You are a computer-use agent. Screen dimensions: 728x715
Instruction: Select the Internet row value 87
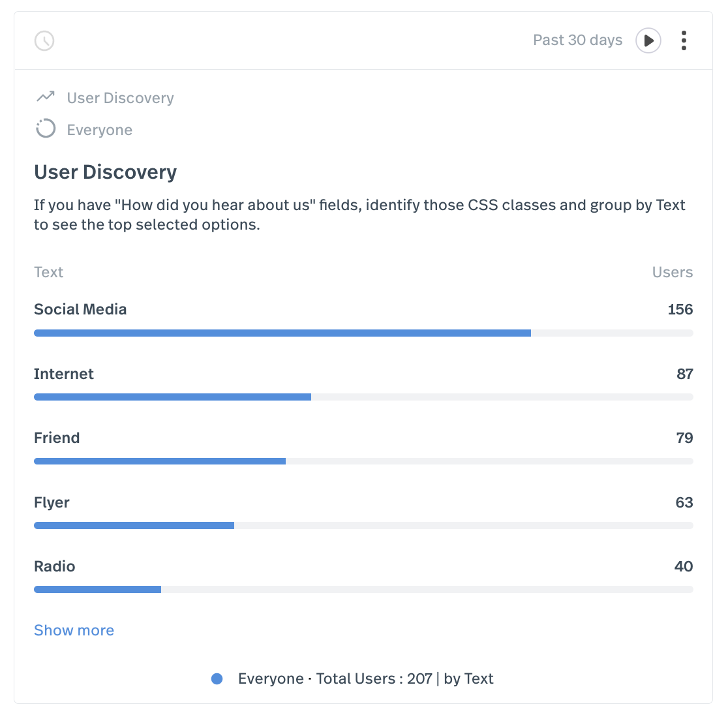click(x=684, y=374)
